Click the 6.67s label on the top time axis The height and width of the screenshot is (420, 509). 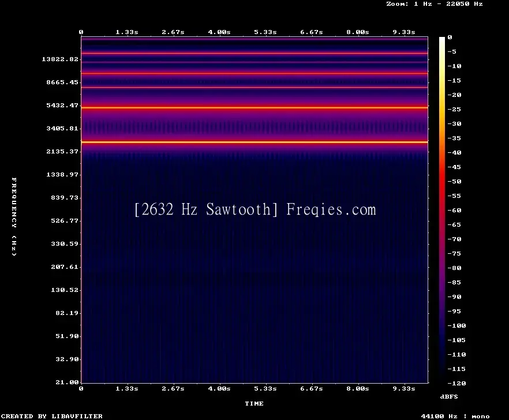(x=311, y=32)
